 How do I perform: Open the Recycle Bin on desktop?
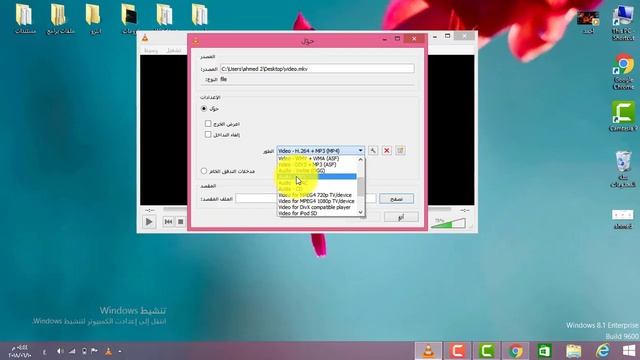pyautogui.click(x=623, y=169)
